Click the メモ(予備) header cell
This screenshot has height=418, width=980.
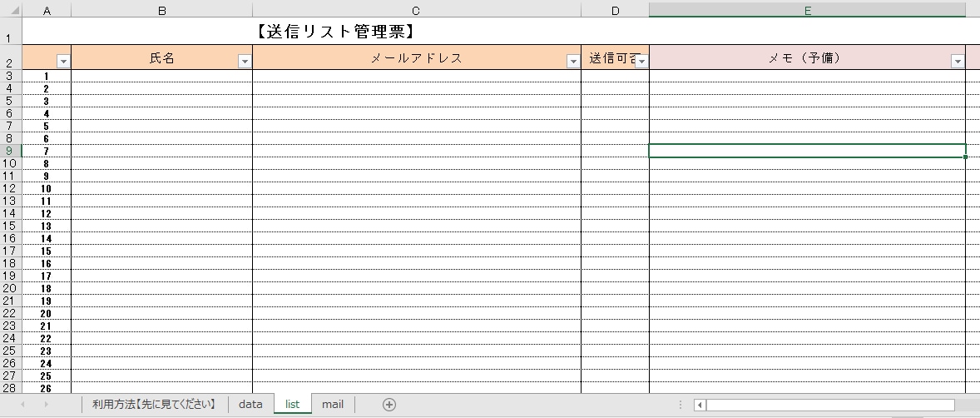point(808,57)
